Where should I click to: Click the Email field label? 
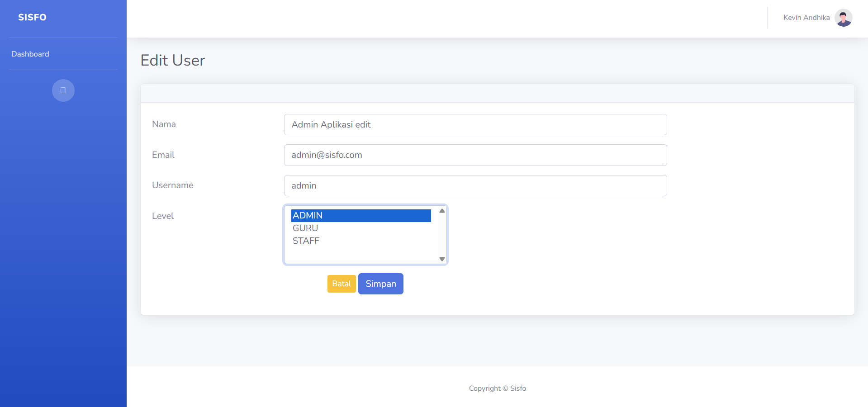(x=163, y=155)
